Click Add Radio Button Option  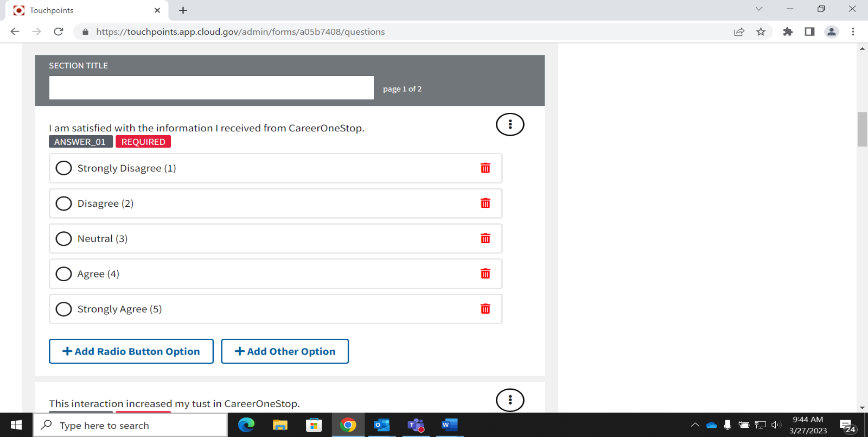[x=131, y=351]
